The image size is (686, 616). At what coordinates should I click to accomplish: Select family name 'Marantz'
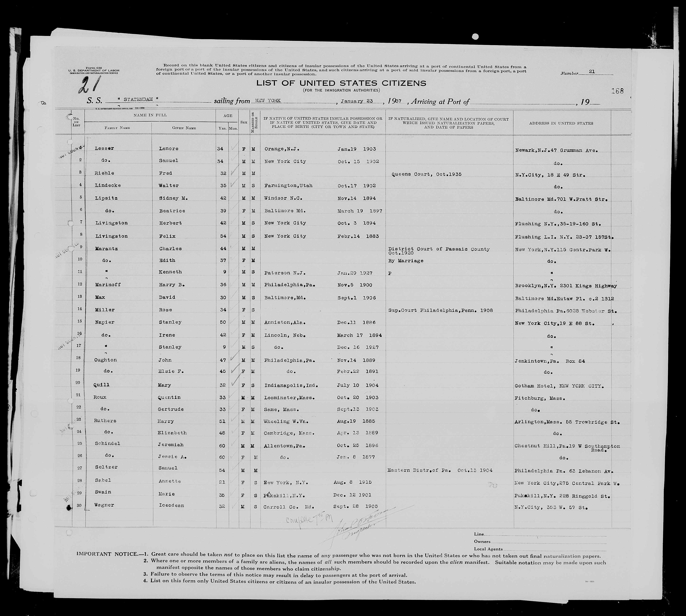pyautogui.click(x=106, y=249)
